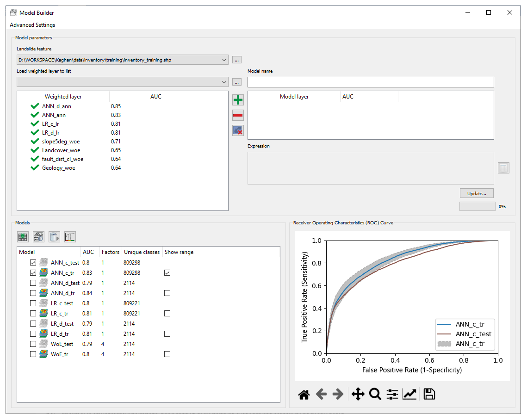Click the ROC curve icon in Models toolbar

coord(70,237)
